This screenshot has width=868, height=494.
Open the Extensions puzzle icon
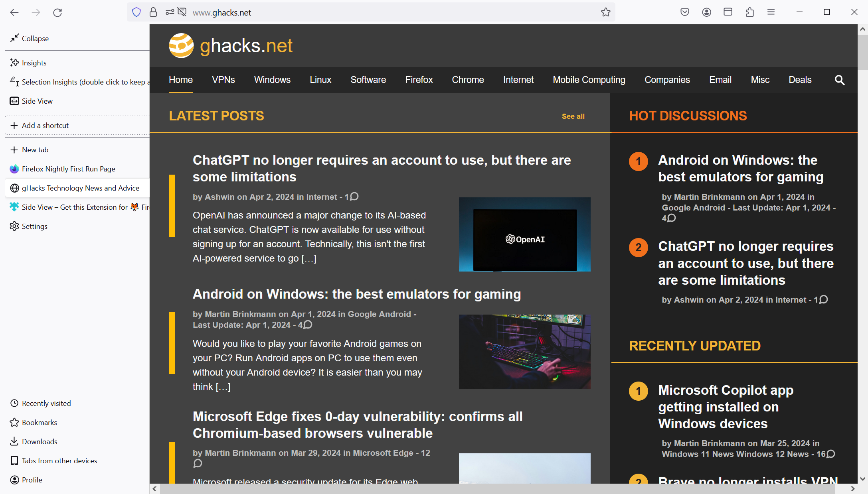749,12
